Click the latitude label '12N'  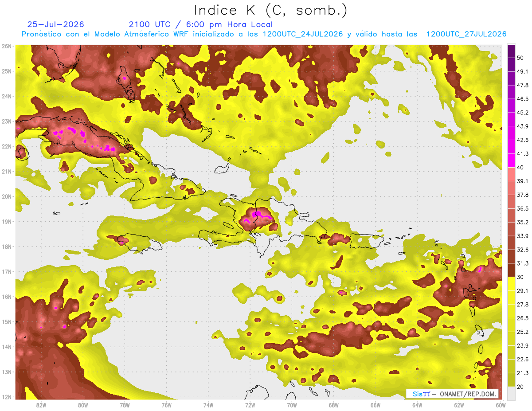pyautogui.click(x=7, y=397)
